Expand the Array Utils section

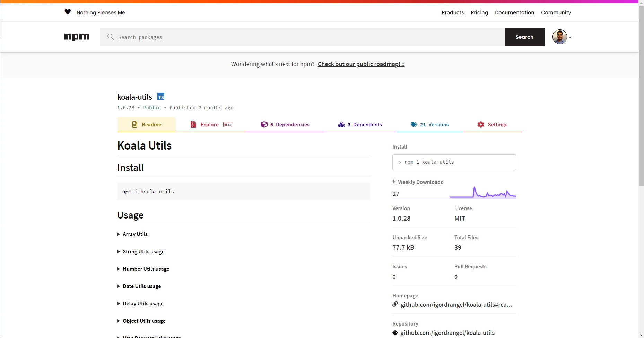[x=132, y=234]
